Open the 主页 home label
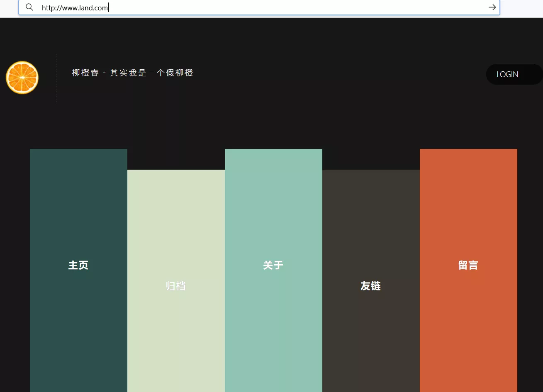Image resolution: width=543 pixels, height=392 pixels. 78,265
